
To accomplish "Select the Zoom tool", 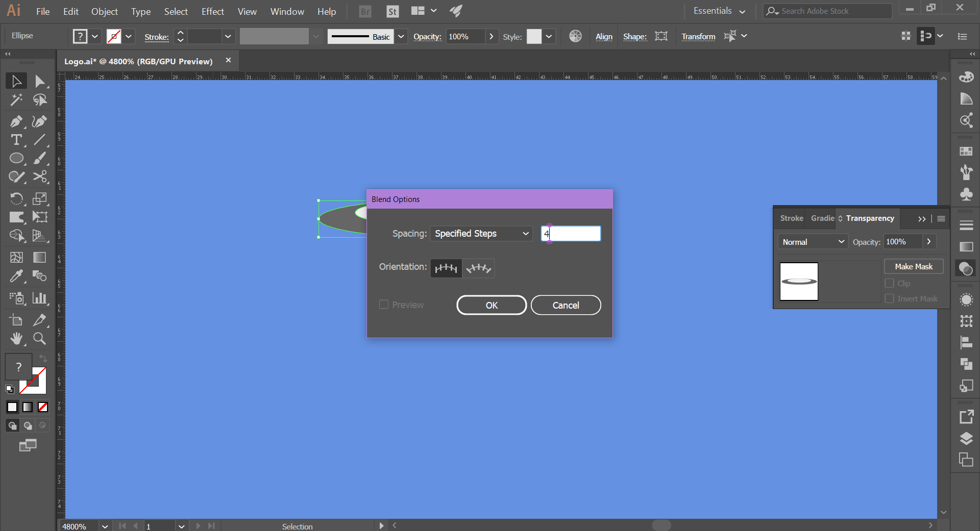I will click(x=40, y=338).
